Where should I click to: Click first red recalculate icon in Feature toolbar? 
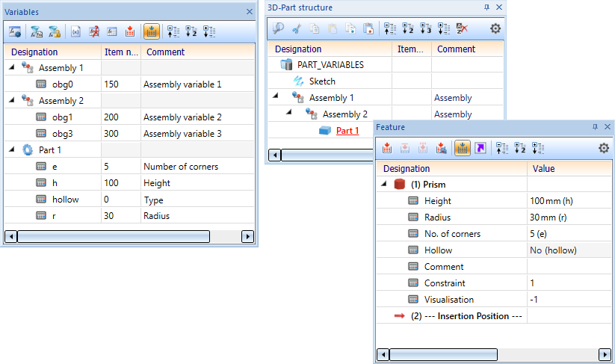pyautogui.click(x=387, y=148)
